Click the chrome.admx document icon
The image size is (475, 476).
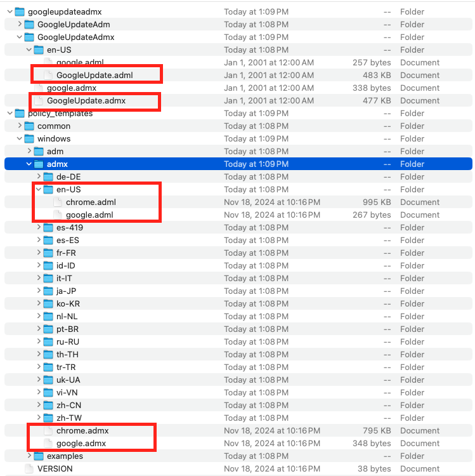coord(48,431)
